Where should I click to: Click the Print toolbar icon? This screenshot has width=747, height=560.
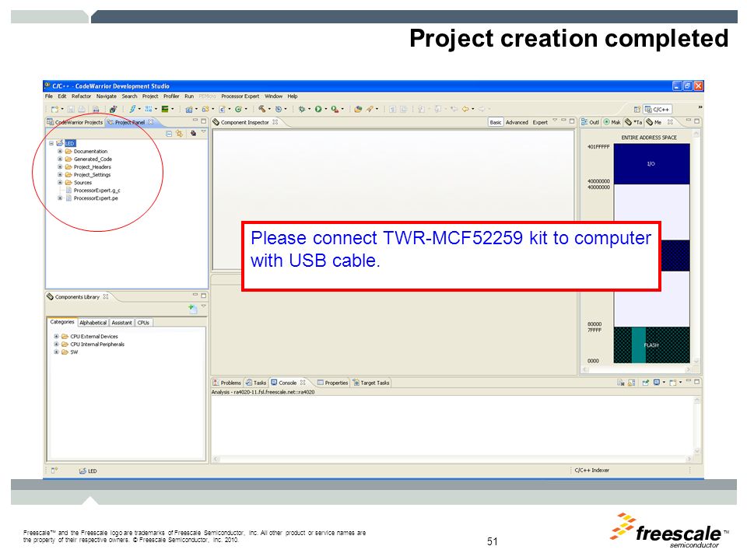[x=82, y=109]
